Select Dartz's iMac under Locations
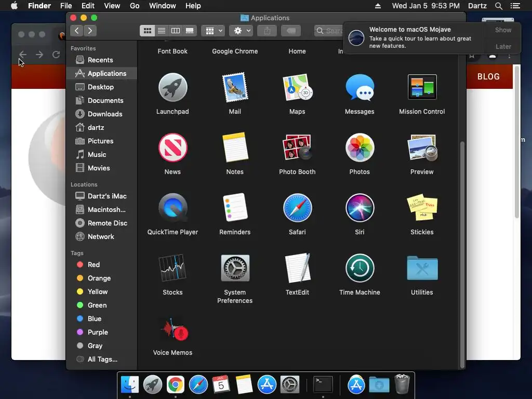 coord(102,196)
